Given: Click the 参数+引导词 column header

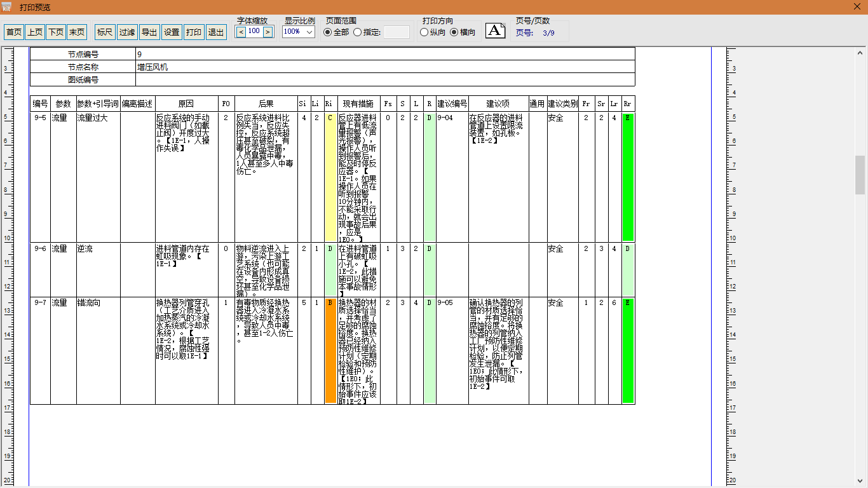Looking at the screenshot, I should coord(98,104).
